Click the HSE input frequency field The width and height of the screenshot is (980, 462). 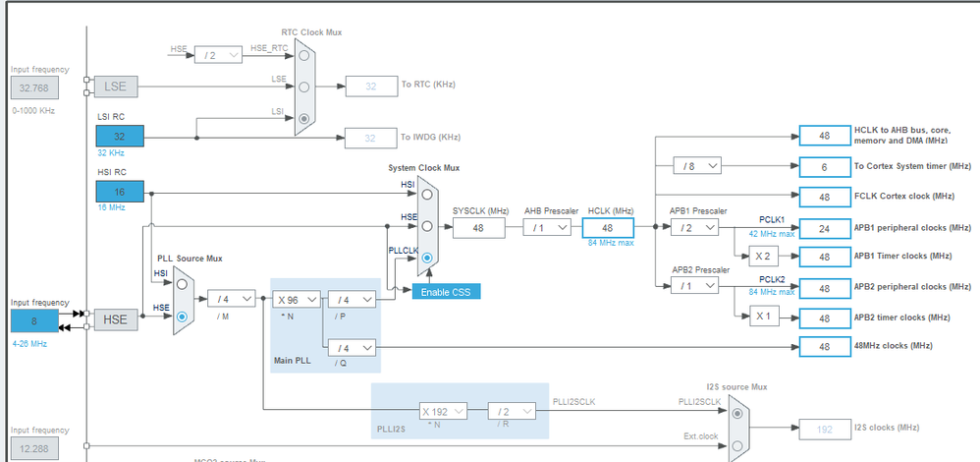pyautogui.click(x=34, y=320)
